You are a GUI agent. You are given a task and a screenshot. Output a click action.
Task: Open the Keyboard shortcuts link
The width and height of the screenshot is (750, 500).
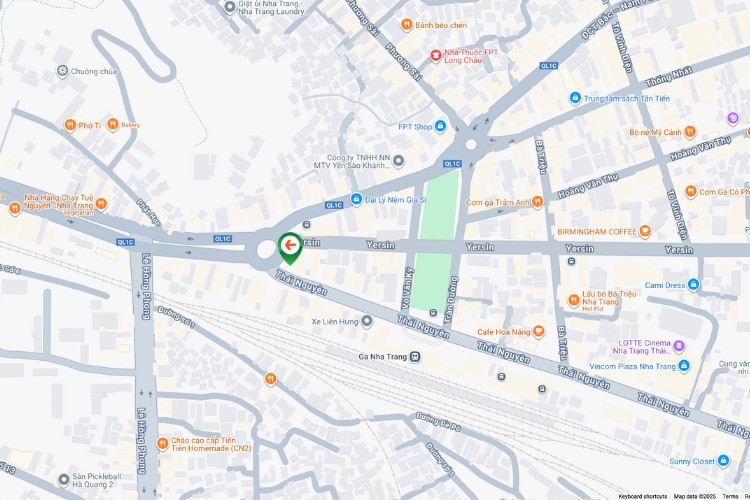pos(642,496)
